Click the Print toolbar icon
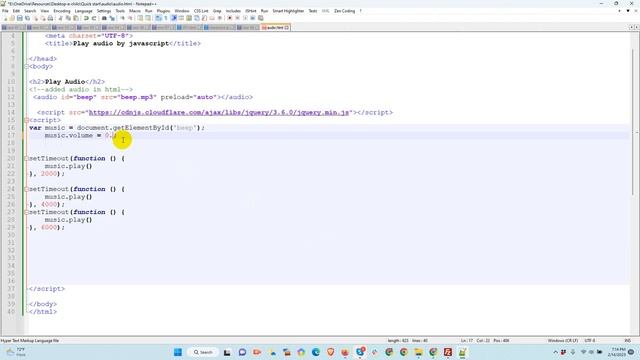The height and width of the screenshot is (360, 640). [x=50, y=18]
